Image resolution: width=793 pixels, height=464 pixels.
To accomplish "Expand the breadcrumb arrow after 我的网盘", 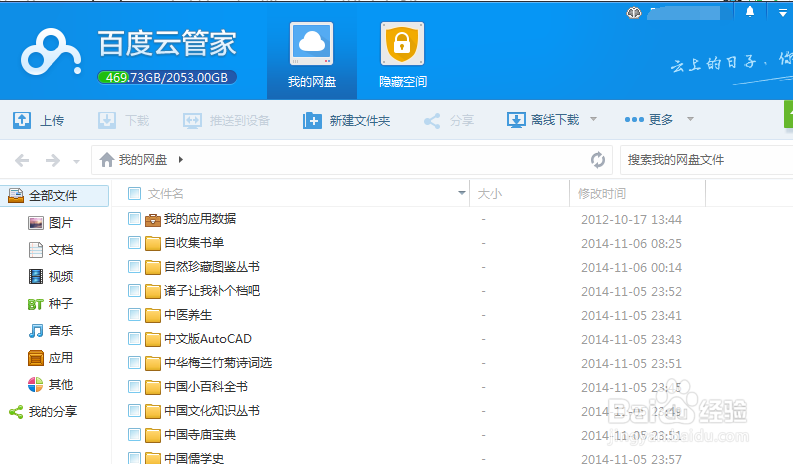I will pos(181,160).
